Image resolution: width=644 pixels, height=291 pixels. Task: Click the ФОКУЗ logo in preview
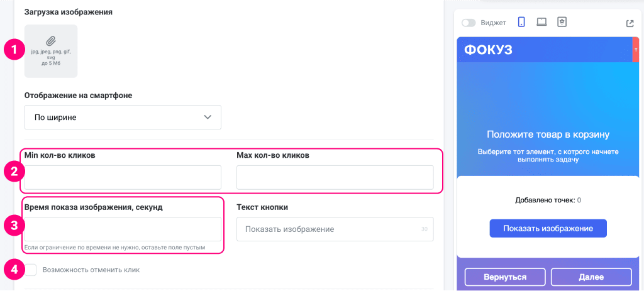pyautogui.click(x=488, y=50)
